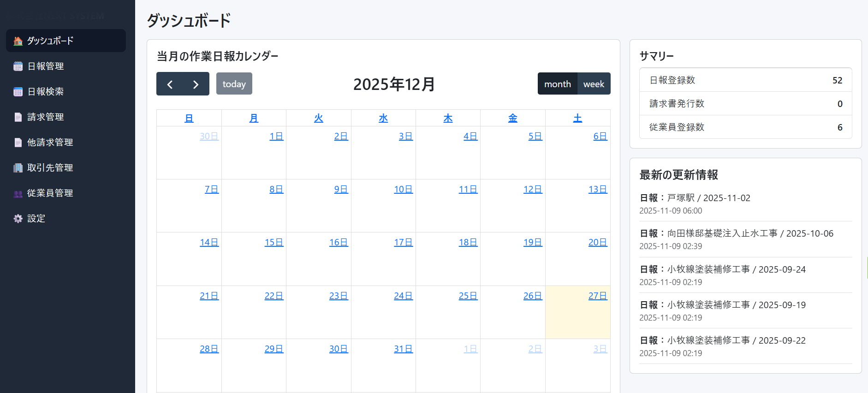Click the calendar icon beside 日報管理
Screen dimensions: 868x393
[x=18, y=66]
